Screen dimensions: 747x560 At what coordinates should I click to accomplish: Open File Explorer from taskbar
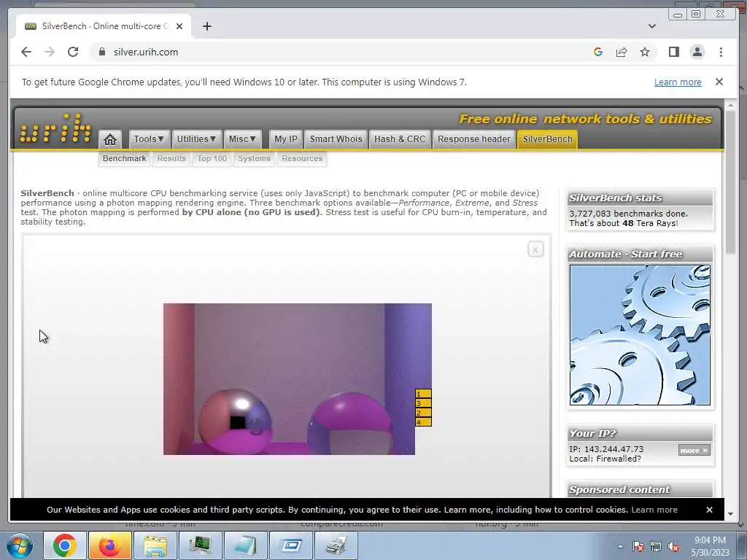pyautogui.click(x=155, y=545)
